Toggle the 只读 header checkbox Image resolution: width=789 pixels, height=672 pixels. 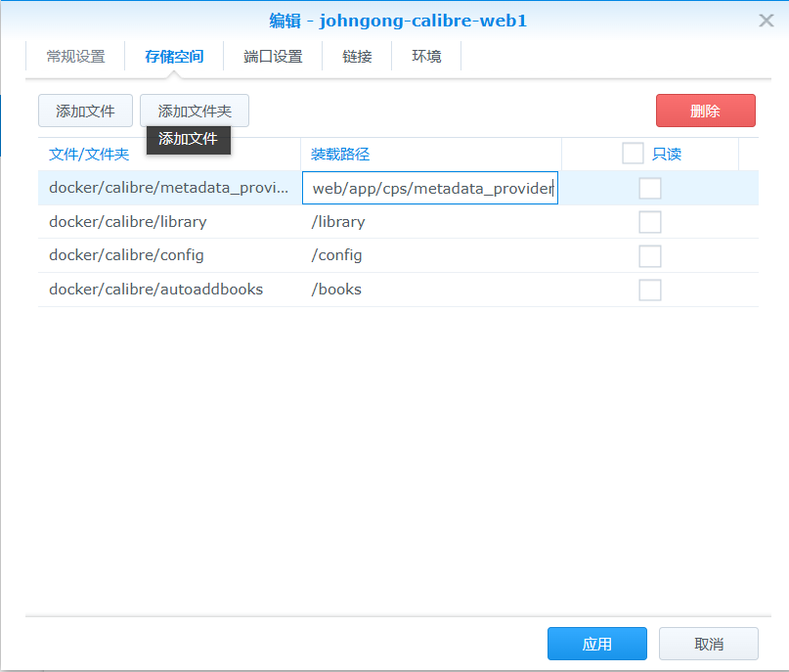[633, 154]
